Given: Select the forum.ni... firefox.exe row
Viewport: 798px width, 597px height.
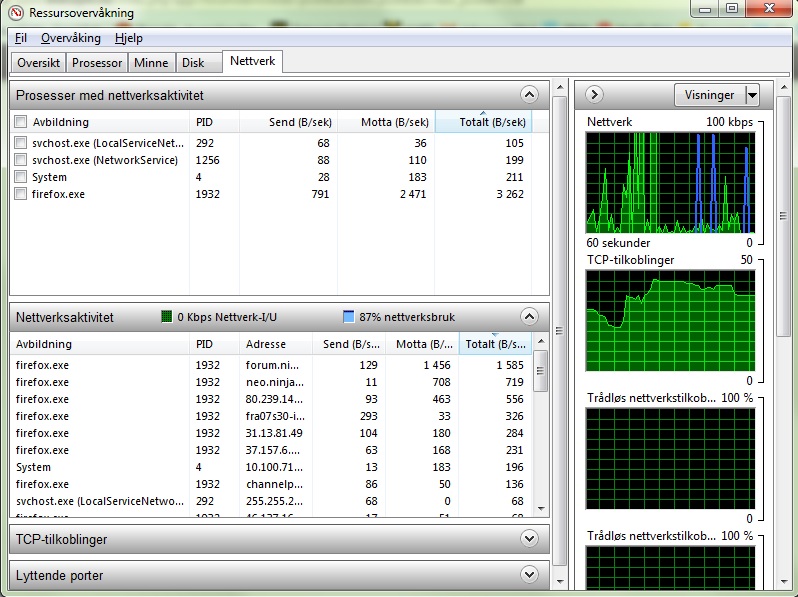Looking at the screenshot, I should (x=271, y=365).
